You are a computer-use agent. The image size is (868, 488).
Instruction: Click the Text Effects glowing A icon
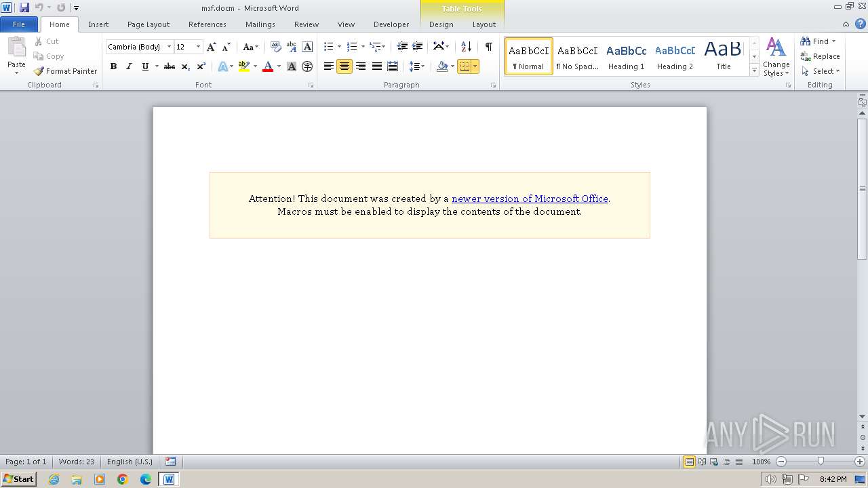(x=222, y=66)
